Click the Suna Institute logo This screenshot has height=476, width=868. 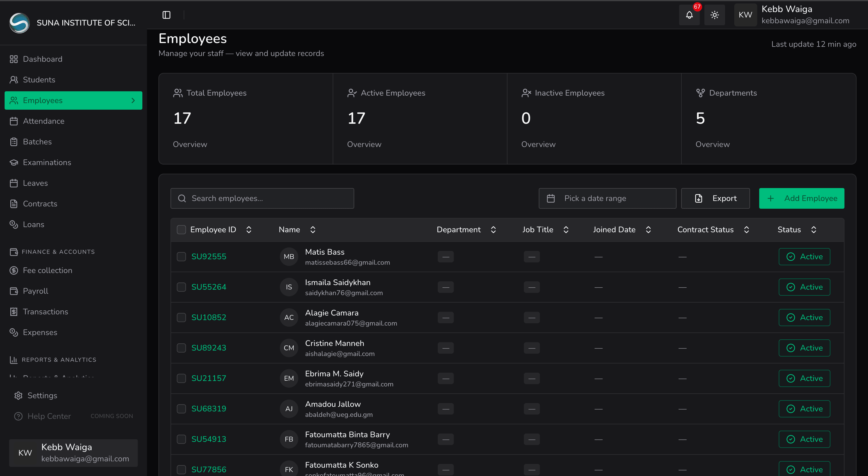pyautogui.click(x=19, y=23)
